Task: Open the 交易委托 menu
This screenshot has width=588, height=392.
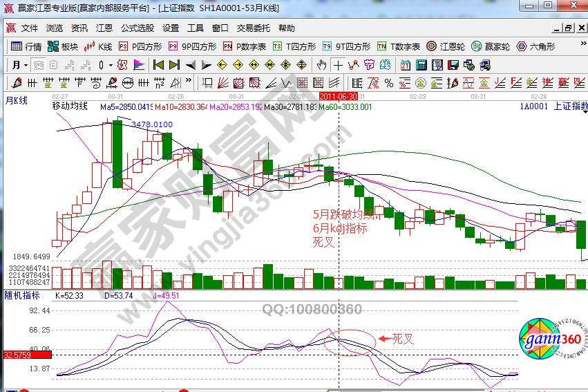Action: pyautogui.click(x=254, y=28)
